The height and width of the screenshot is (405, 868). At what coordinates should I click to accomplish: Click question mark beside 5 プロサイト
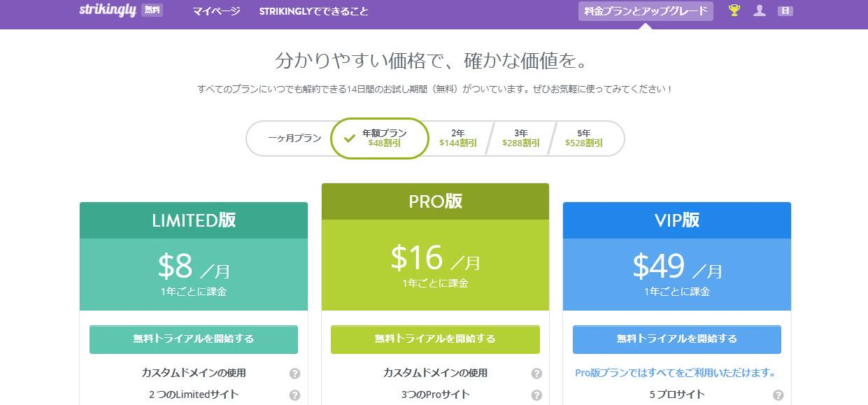point(779,394)
